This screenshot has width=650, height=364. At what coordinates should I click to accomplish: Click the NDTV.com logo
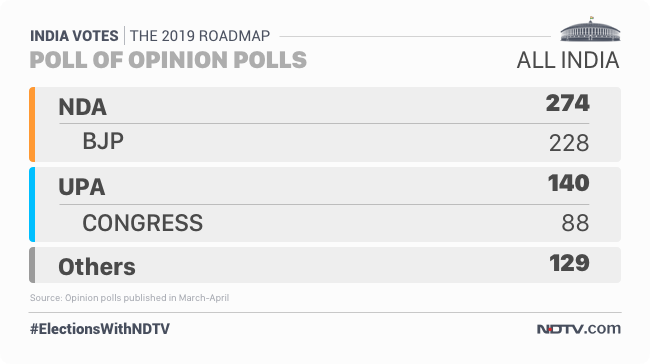click(x=579, y=328)
